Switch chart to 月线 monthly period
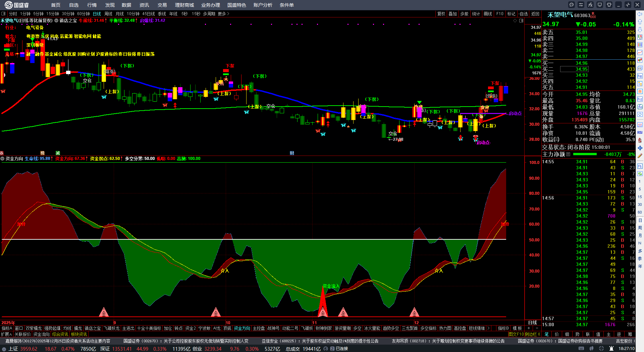This screenshot has height=352, width=644. (x=120, y=14)
